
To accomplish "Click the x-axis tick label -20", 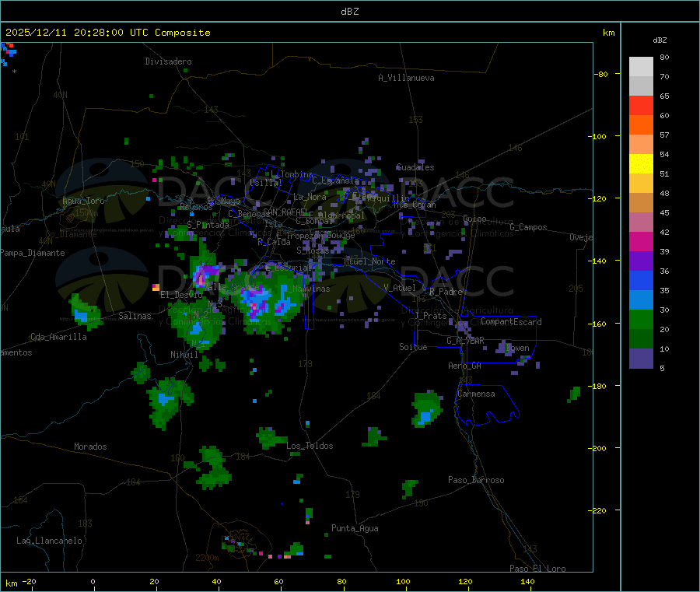I will (29, 581).
